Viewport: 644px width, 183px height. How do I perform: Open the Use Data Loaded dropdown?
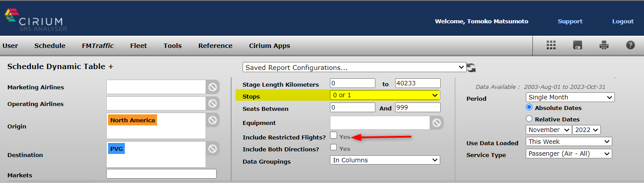pos(569,142)
